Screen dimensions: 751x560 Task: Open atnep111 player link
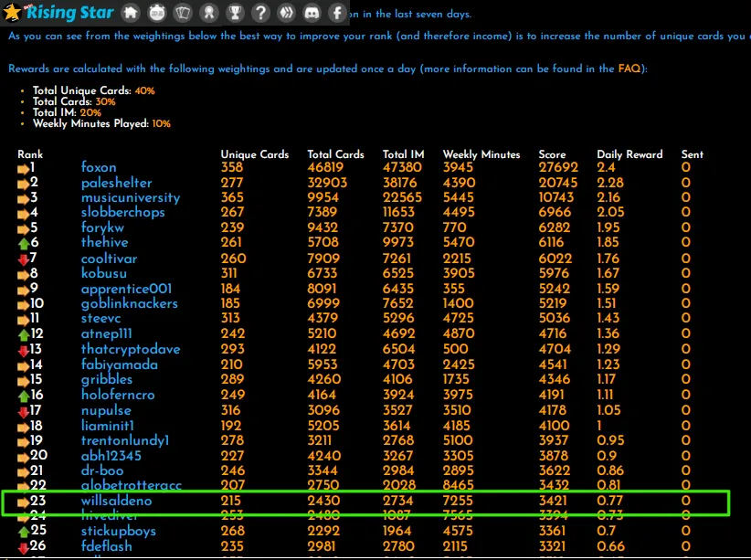(106, 333)
